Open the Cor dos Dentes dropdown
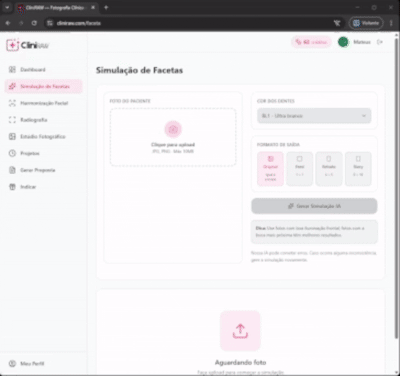The height and width of the screenshot is (376, 400). click(314, 116)
